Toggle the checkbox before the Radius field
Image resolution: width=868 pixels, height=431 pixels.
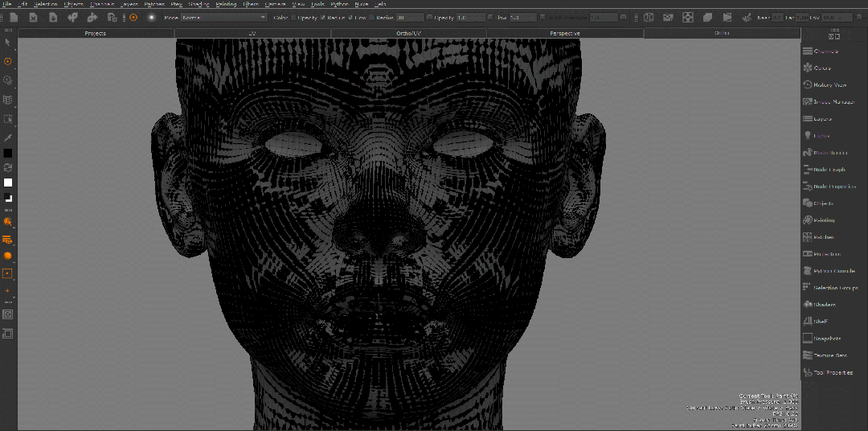(372, 18)
